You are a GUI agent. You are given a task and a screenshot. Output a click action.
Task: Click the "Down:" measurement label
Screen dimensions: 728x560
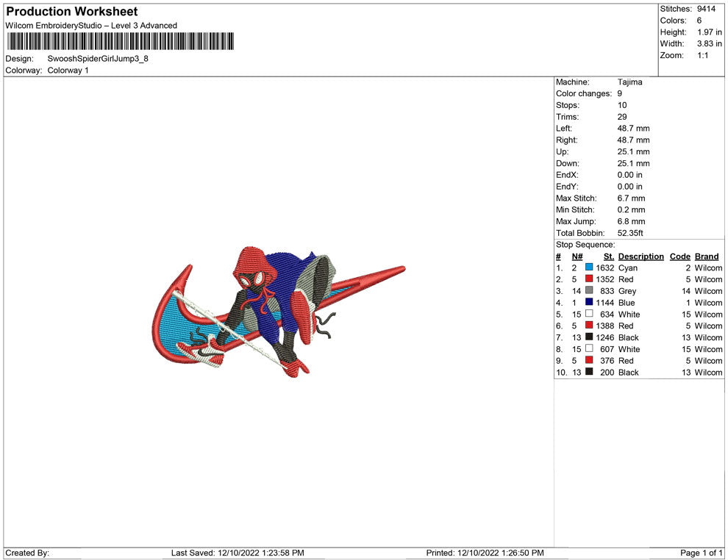568,163
